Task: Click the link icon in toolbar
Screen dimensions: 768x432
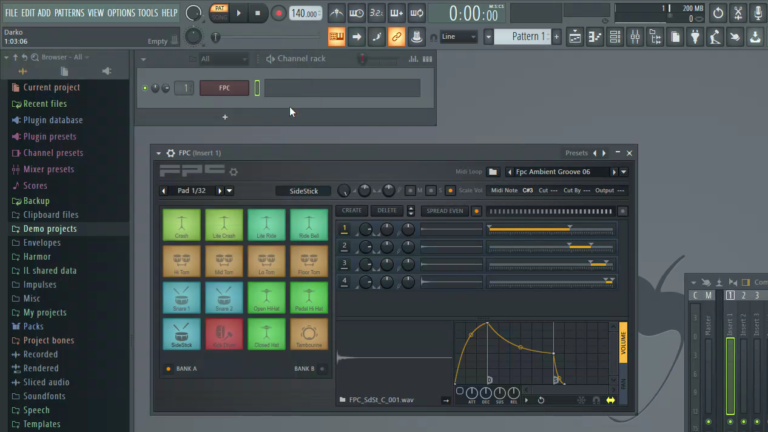Action: point(396,37)
